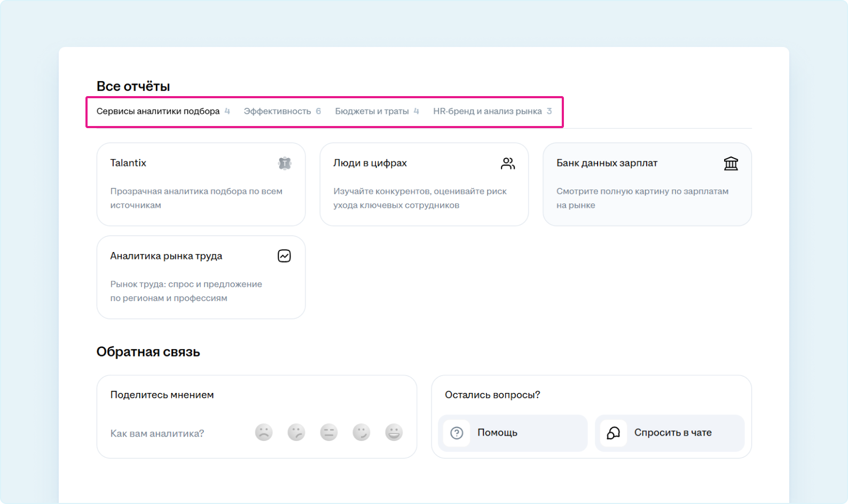This screenshot has height=504, width=848.
Task: Click the question mark help icon
Action: coord(457,433)
